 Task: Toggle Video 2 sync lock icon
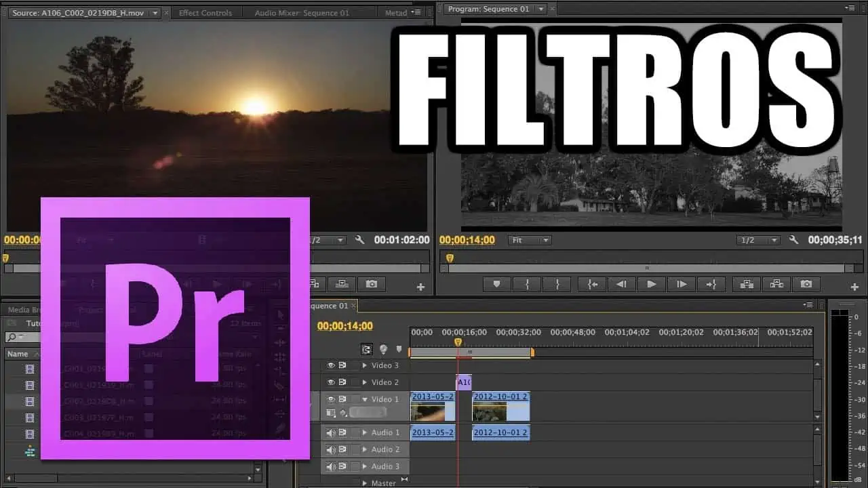343,382
